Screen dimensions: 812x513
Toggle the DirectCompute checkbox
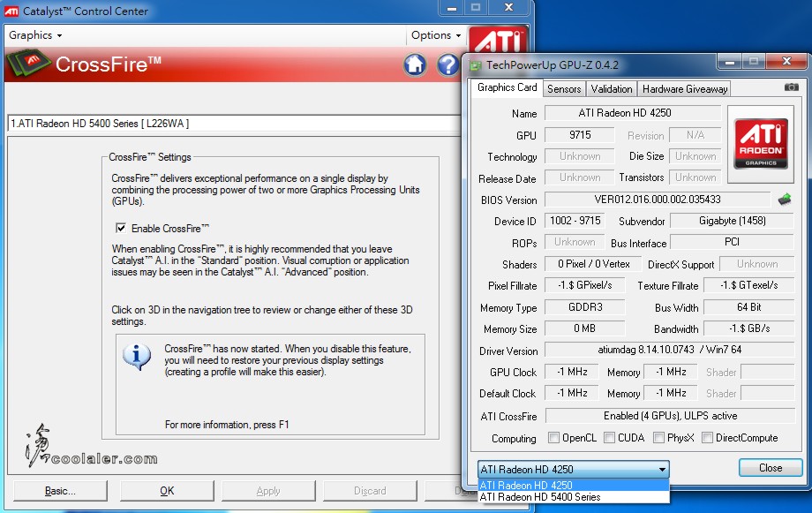click(x=707, y=438)
